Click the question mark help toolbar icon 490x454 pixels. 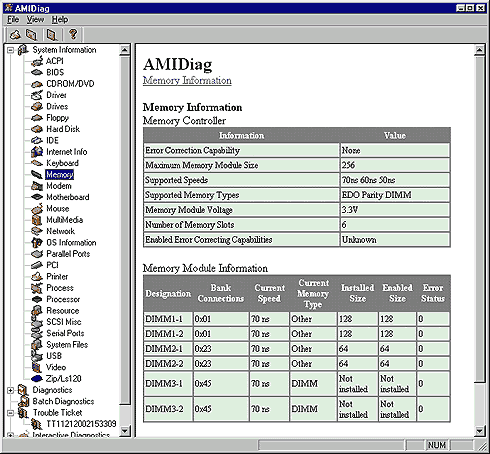(x=73, y=34)
